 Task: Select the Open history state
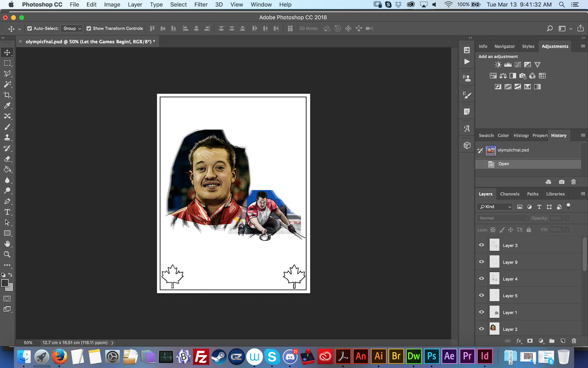pos(528,164)
